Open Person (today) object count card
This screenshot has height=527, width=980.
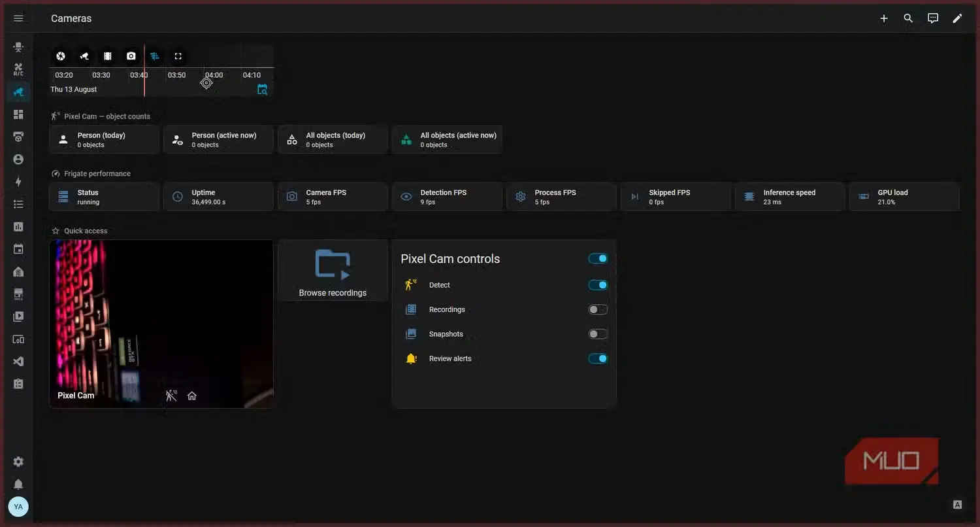click(x=105, y=139)
